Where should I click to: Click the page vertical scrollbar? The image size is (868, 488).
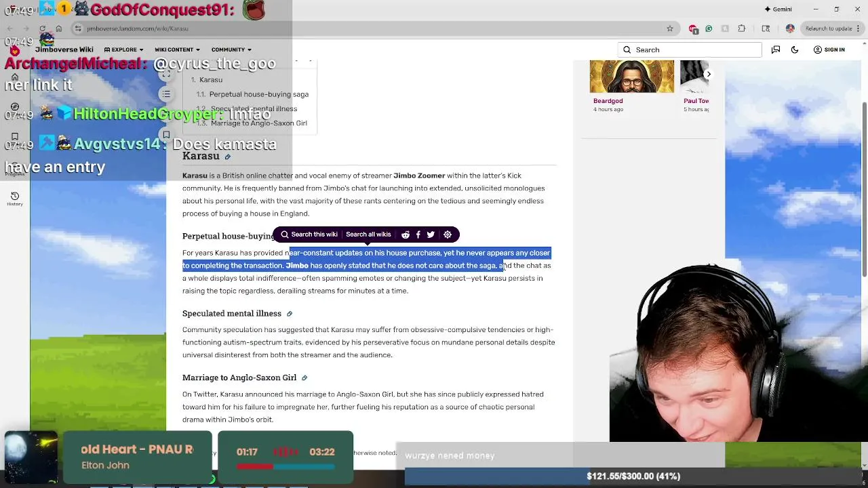[863, 190]
